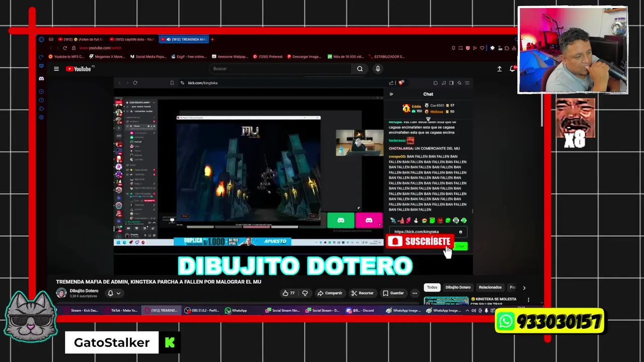644x362 pixels.
Task: Open the 'Ezgif - free online...' bookmark
Action: [x=189, y=57]
